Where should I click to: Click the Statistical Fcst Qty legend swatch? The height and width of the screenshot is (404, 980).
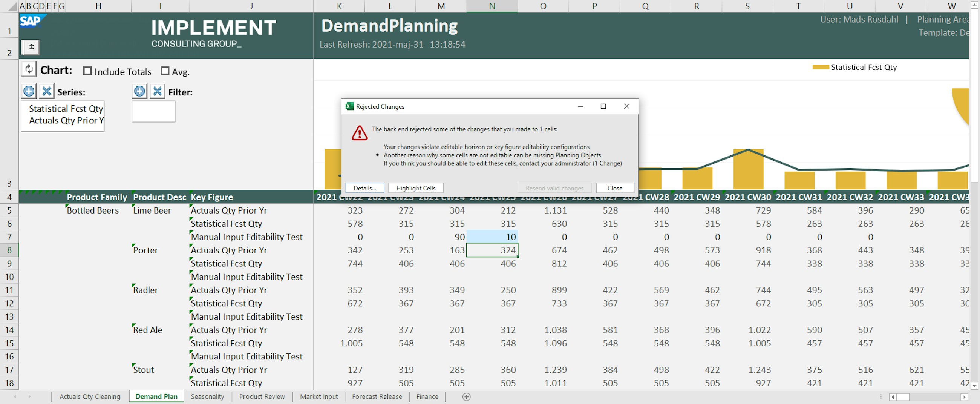pyautogui.click(x=820, y=68)
